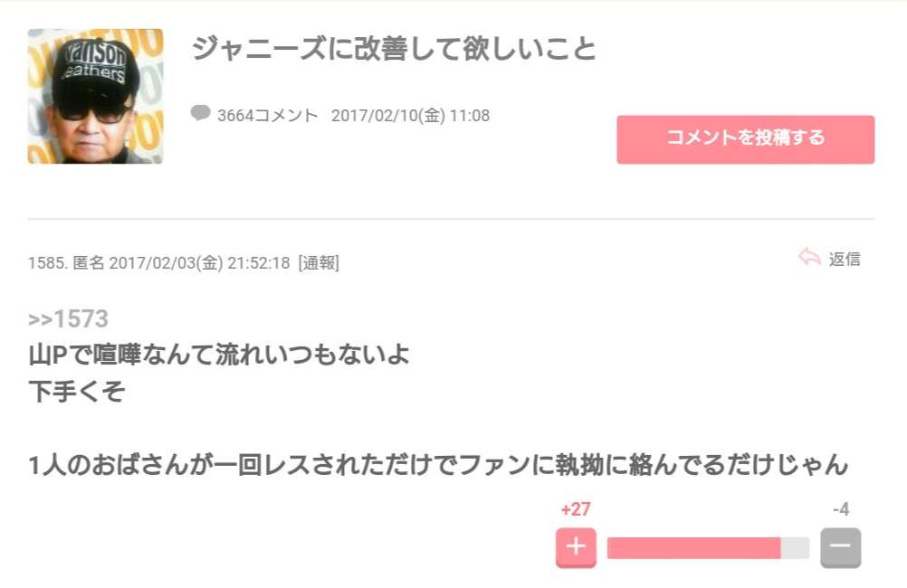Click the comment line starting 1人のおばさんが

[x=438, y=465]
